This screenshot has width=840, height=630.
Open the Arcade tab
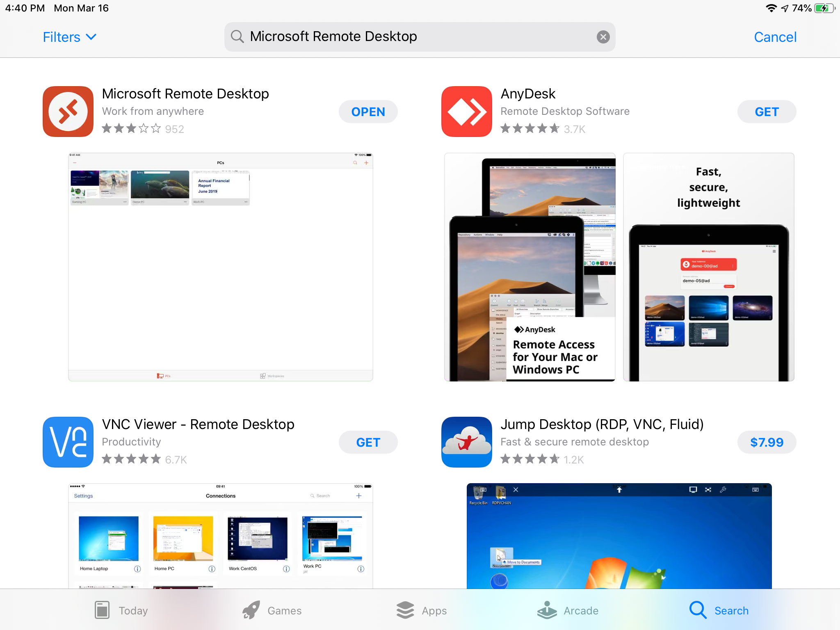click(568, 610)
